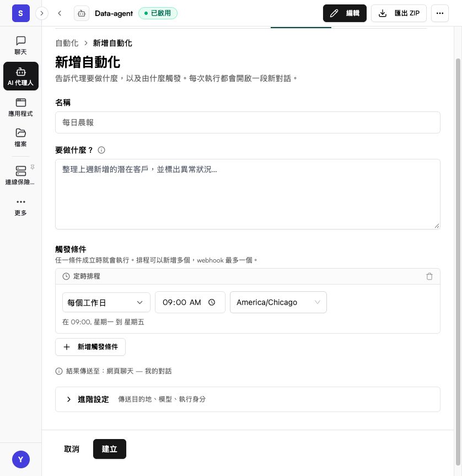462x476 pixels.
Task: Focus the 名稱 input field
Action: pos(248,122)
